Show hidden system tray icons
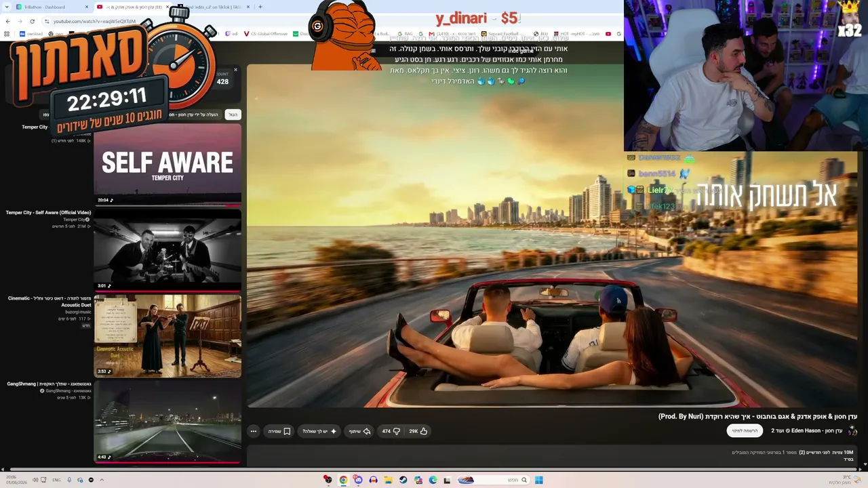 (x=102, y=480)
